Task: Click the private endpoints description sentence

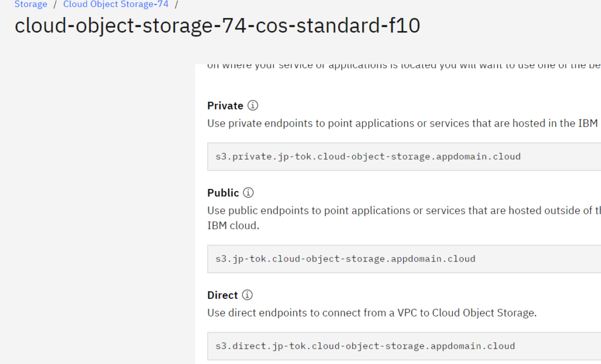Action: tap(404, 123)
